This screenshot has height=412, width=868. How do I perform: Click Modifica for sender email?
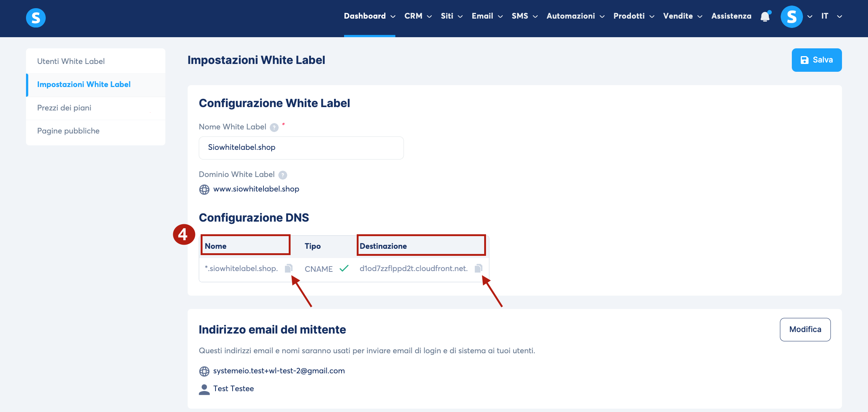coord(805,329)
